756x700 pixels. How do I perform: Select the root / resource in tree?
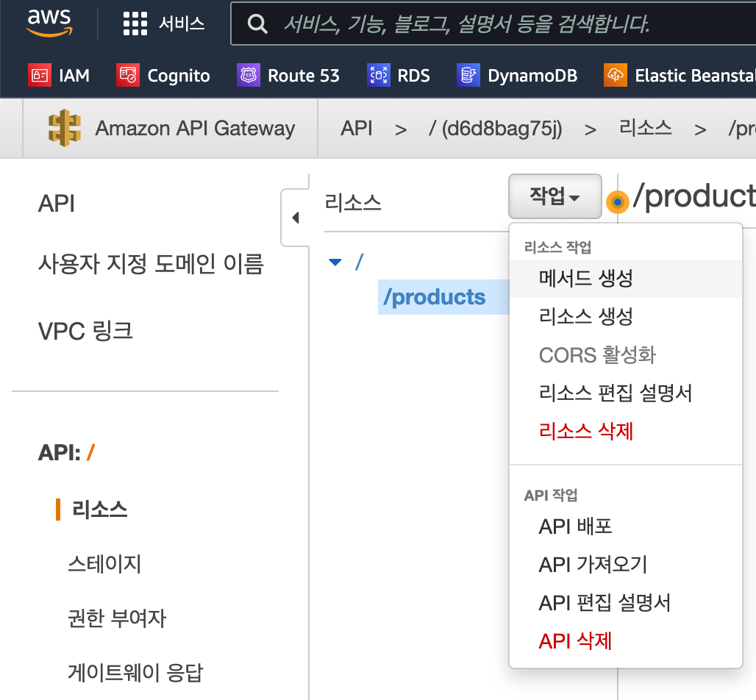point(359,262)
